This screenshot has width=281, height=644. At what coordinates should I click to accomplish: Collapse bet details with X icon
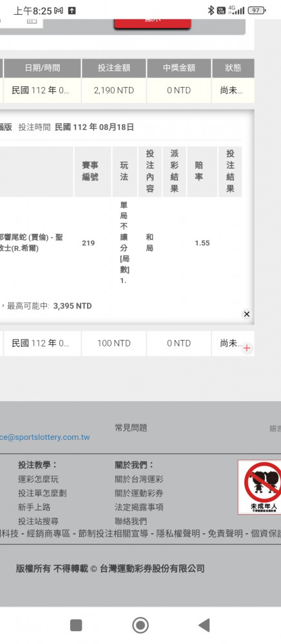pos(246,314)
